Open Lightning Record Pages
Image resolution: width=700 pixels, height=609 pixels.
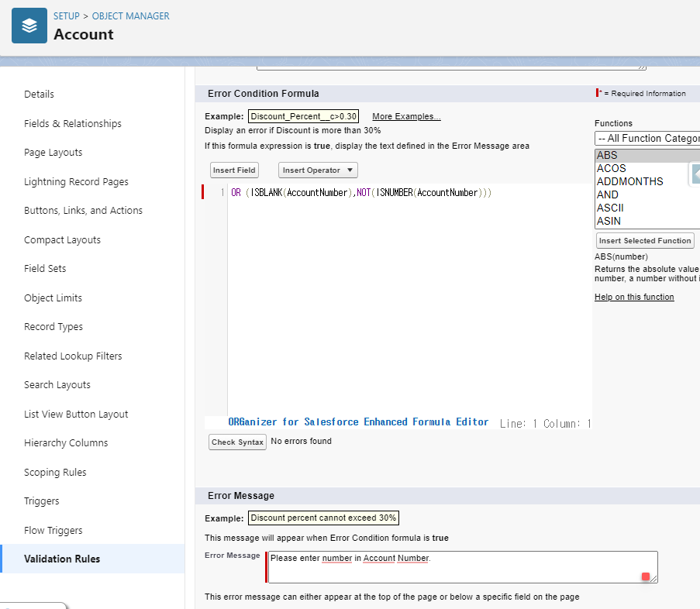coord(76,181)
